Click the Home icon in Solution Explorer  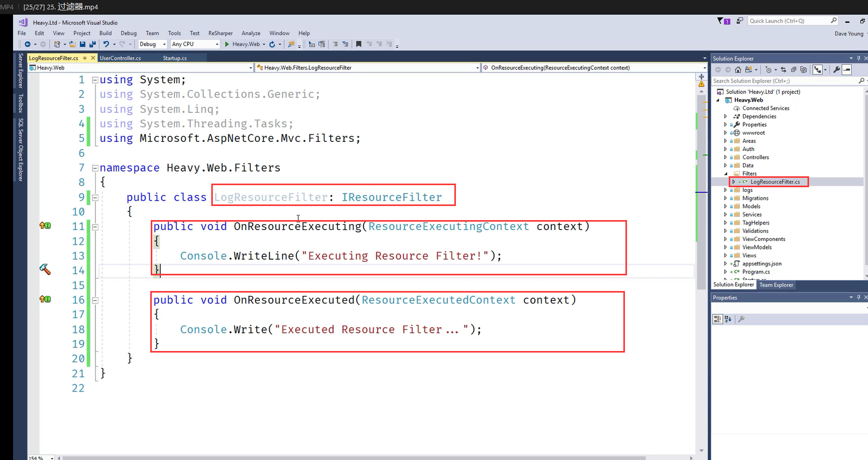pos(738,70)
